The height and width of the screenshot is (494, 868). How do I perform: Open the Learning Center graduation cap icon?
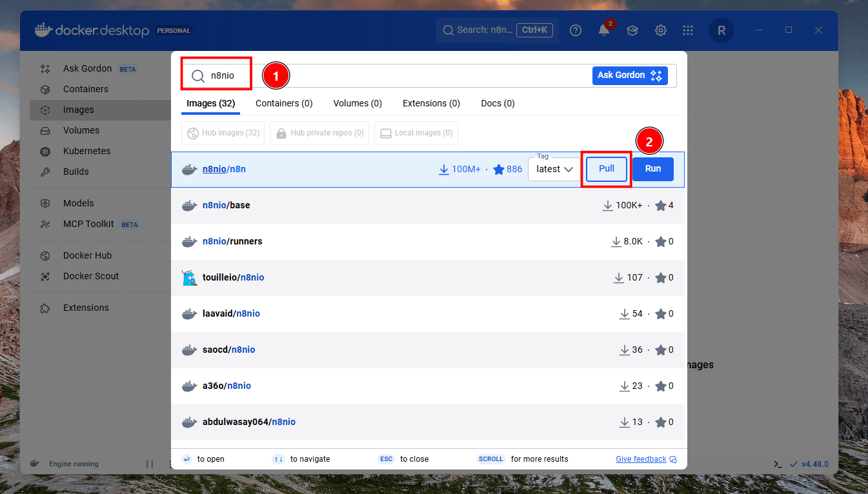[632, 30]
